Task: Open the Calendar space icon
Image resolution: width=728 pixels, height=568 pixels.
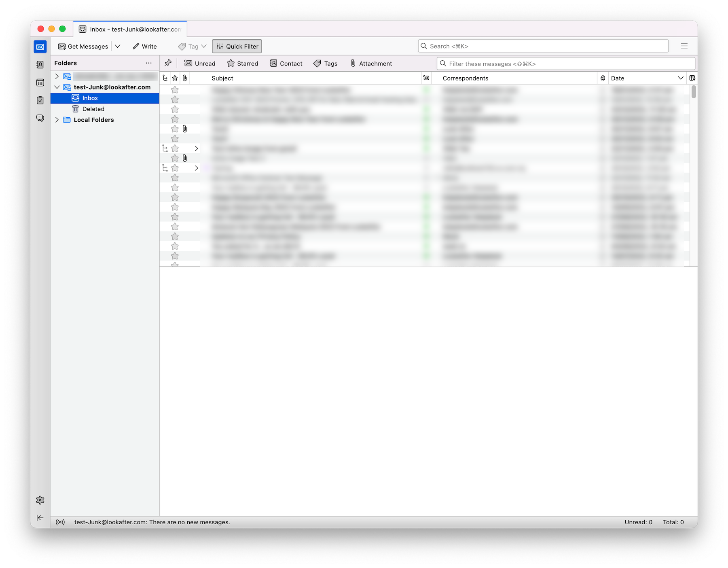Action: pos(40,83)
